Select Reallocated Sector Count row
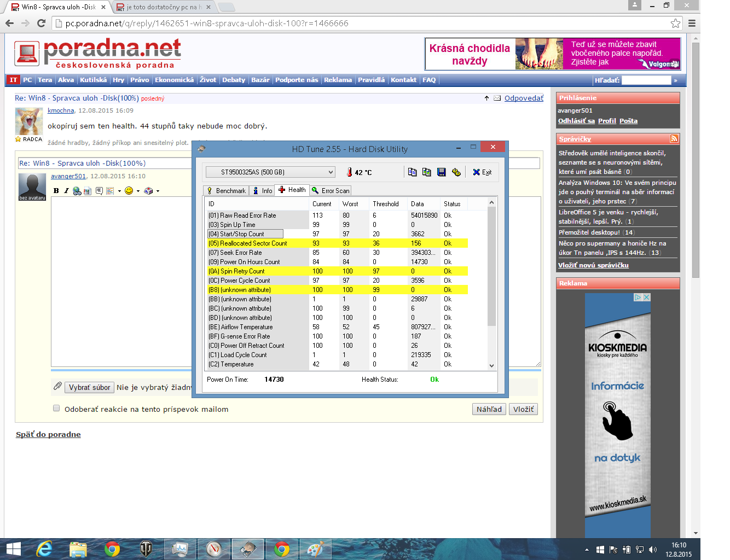 [x=337, y=243]
